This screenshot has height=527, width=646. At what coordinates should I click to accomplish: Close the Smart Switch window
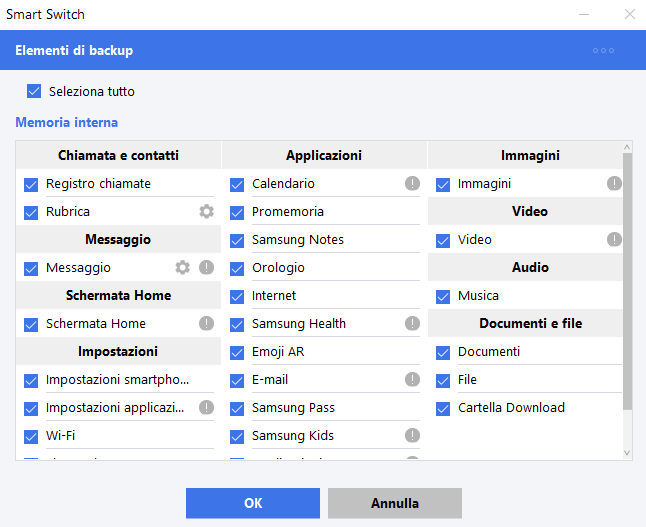tap(630, 14)
